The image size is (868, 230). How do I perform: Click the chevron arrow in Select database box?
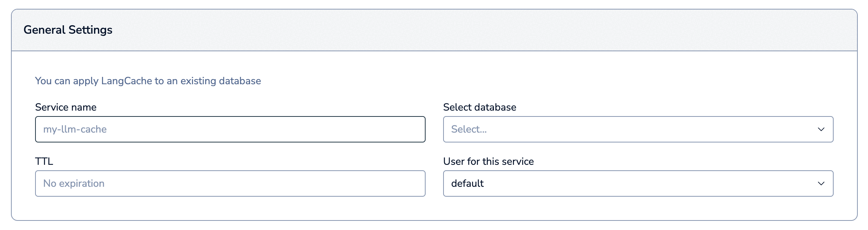coord(821,129)
